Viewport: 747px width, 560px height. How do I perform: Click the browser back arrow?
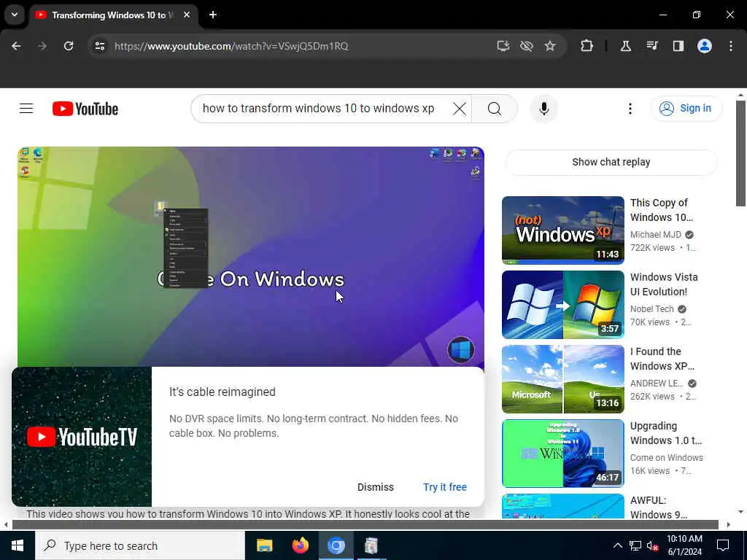click(x=16, y=46)
